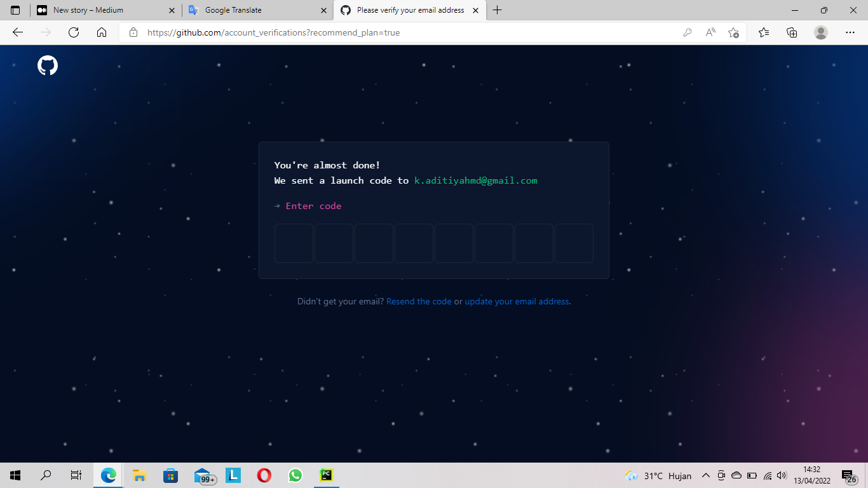Expand hidden icons in the system tray
This screenshot has height=488, width=868.
pyautogui.click(x=706, y=475)
